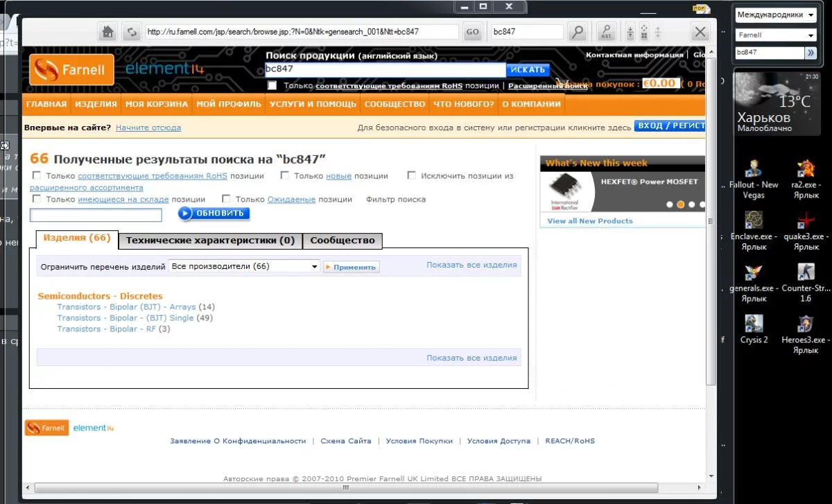Click the empty filter text field beside ОБНОВИТЬ
The height and width of the screenshot is (504, 832).
[96, 215]
